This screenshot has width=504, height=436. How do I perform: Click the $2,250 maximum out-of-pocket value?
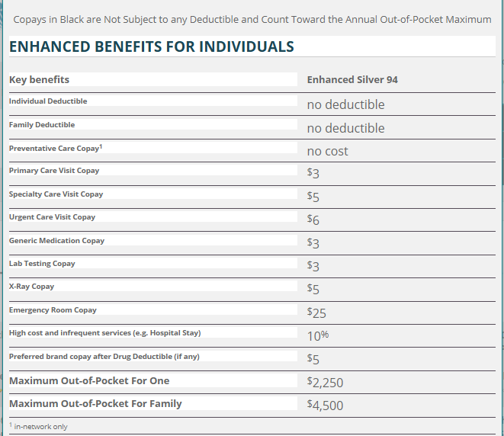[x=325, y=382]
